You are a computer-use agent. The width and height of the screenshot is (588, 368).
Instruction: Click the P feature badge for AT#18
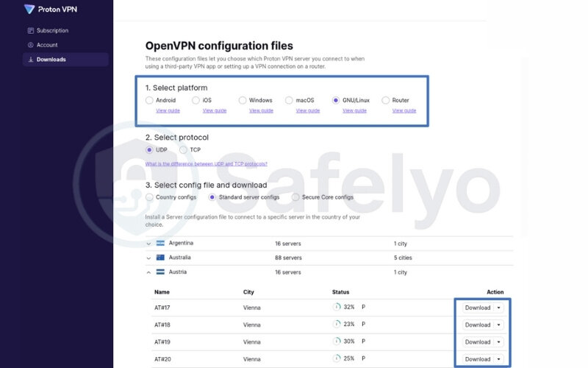(x=363, y=324)
